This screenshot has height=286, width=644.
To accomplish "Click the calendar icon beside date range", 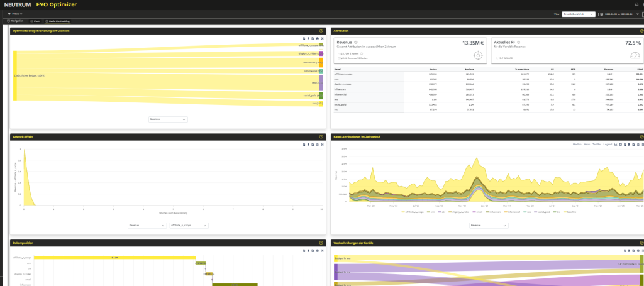I will [601, 13].
